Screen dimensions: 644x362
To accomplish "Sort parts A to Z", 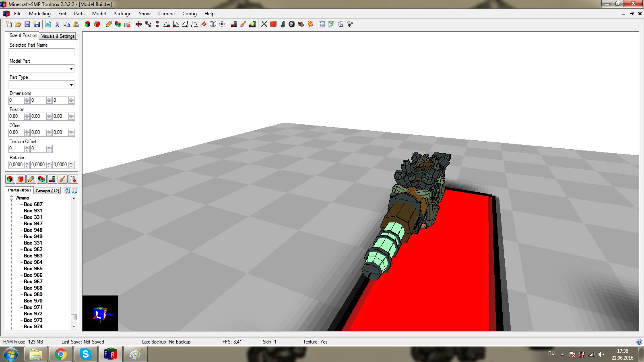I will click(68, 191).
